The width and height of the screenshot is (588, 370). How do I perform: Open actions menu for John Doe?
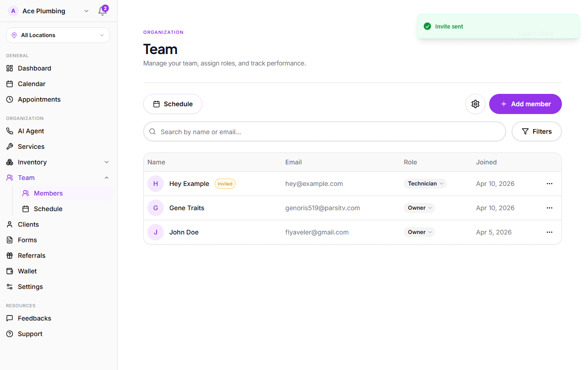click(x=549, y=232)
